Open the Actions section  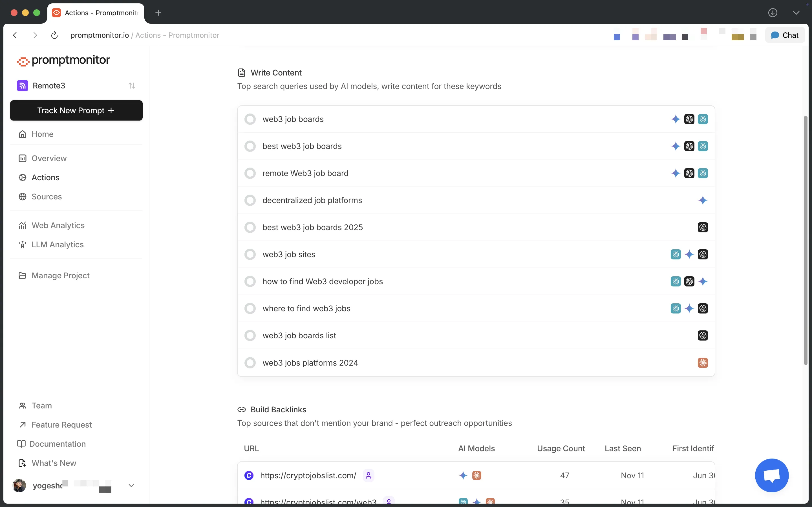pyautogui.click(x=45, y=177)
